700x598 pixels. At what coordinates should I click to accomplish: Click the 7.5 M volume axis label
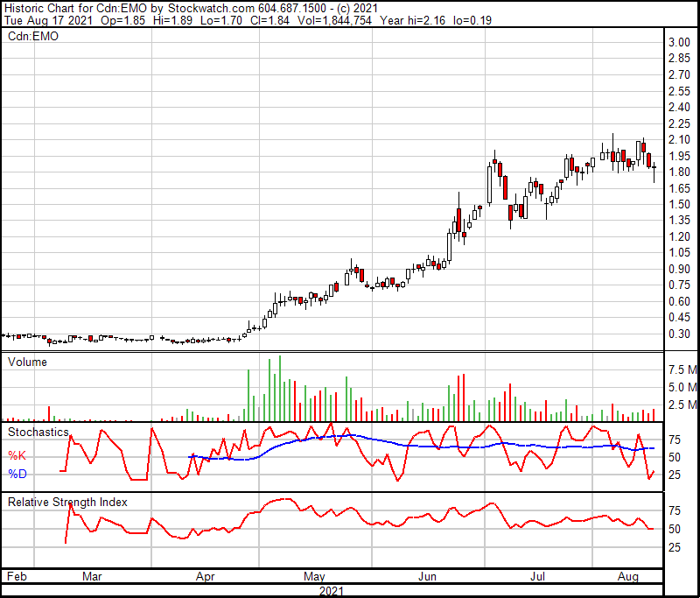682,369
